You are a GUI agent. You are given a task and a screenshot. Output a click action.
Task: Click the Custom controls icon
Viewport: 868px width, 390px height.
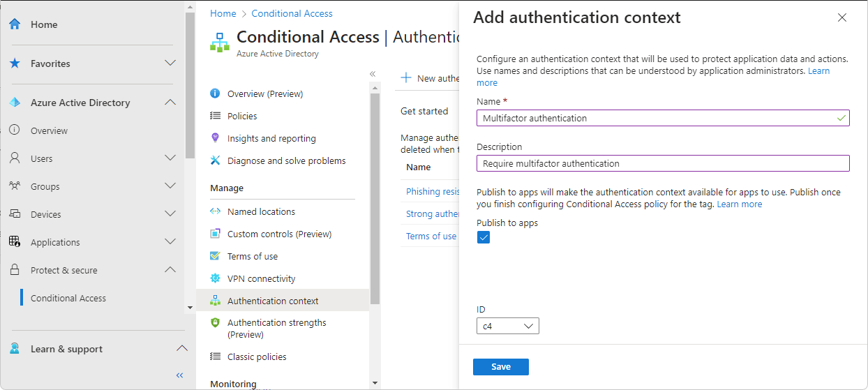(x=215, y=234)
